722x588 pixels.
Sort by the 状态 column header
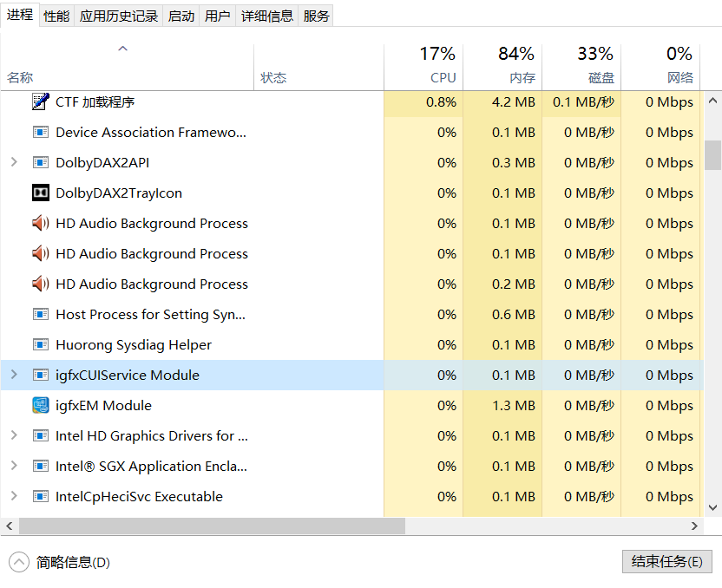click(318, 67)
